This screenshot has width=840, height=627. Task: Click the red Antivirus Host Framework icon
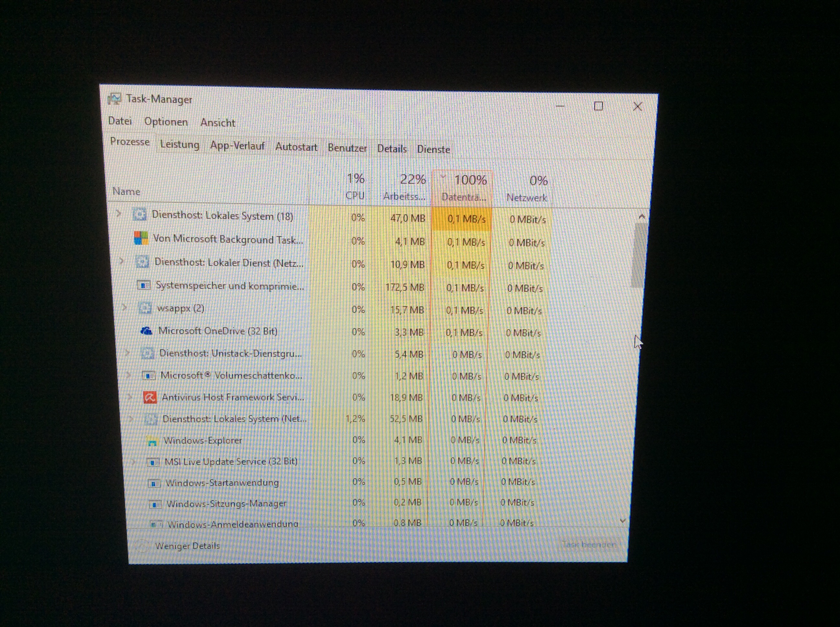tap(150, 397)
